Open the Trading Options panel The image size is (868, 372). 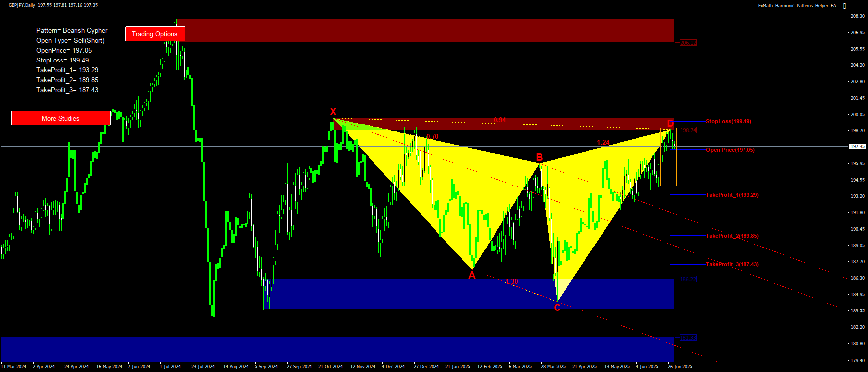155,34
